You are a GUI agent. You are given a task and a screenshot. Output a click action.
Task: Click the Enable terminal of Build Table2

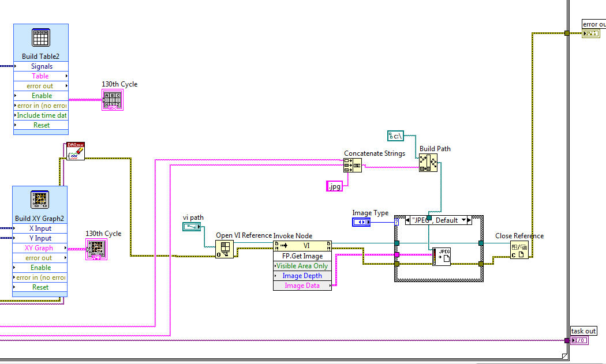[41, 95]
